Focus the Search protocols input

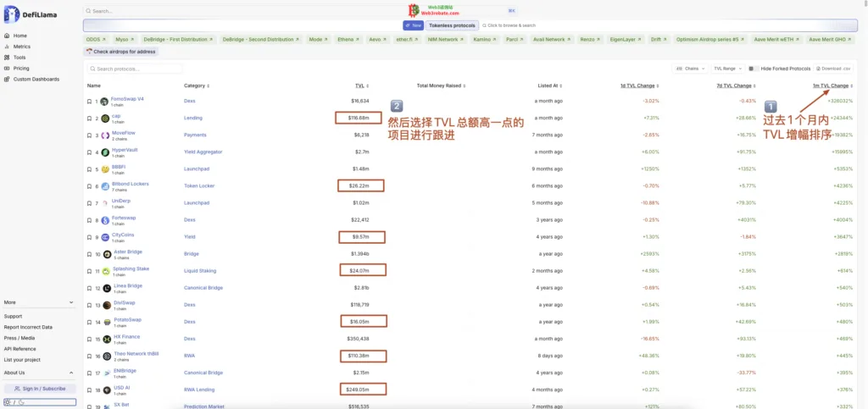135,69
